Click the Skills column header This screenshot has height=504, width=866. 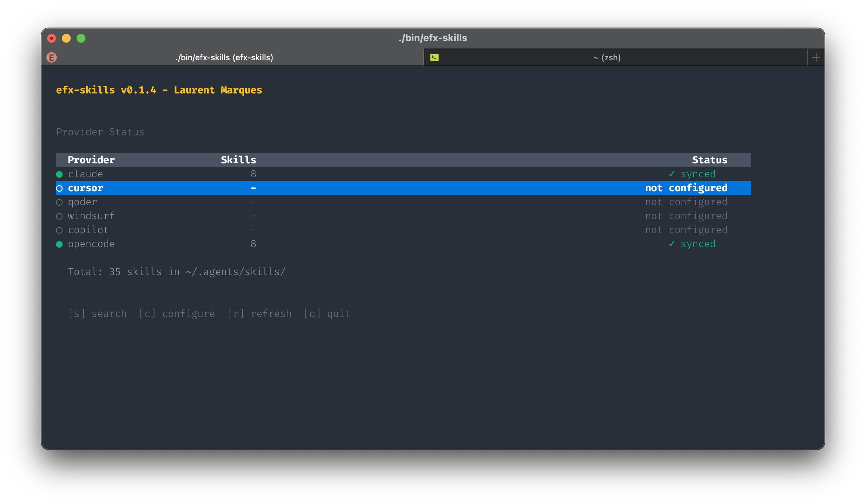point(238,160)
